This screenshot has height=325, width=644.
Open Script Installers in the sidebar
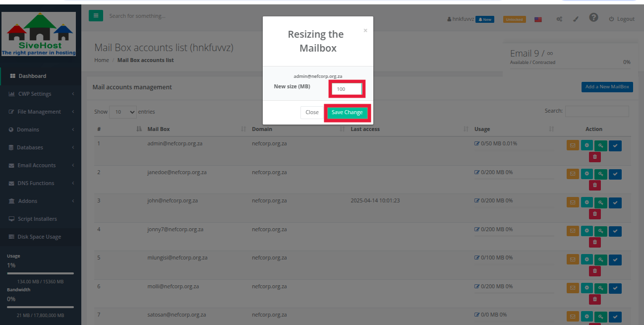tap(41, 219)
